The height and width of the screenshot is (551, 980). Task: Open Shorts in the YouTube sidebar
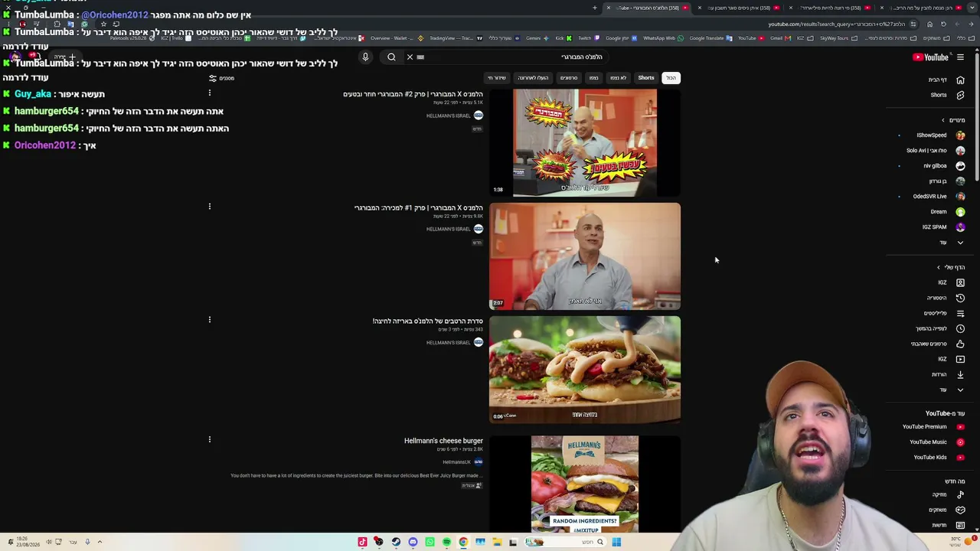(x=946, y=95)
